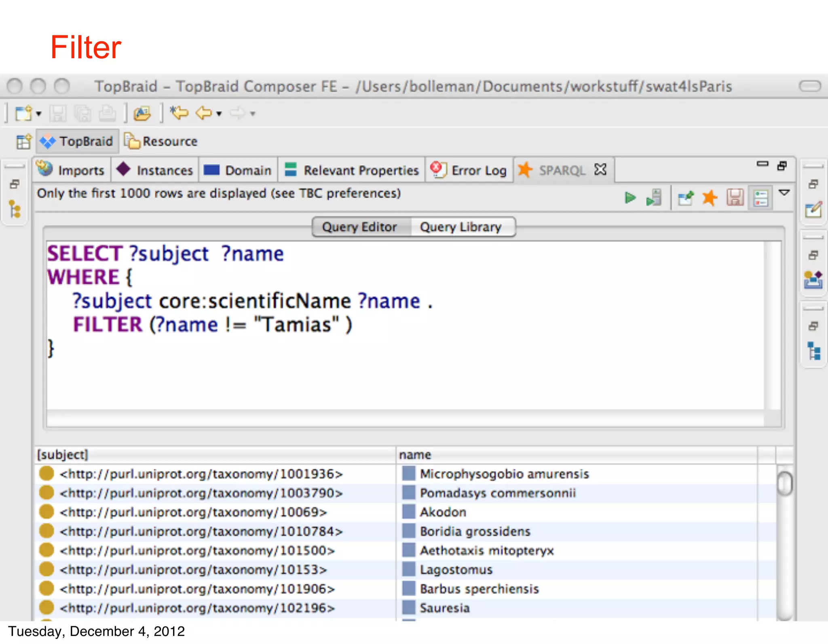Click the red floppy disk save icon
Viewport: 828px width, 644px height.
click(735, 198)
